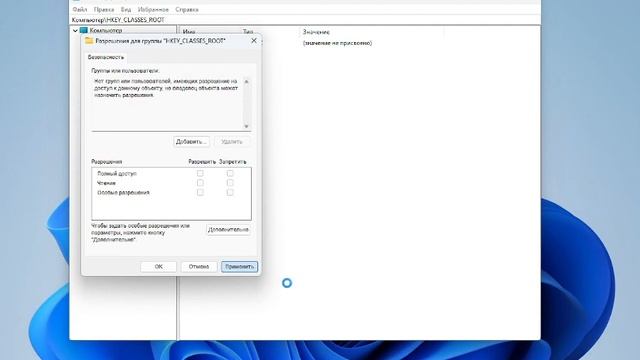Open the Избранное menu
The image size is (640, 360).
click(x=153, y=9)
